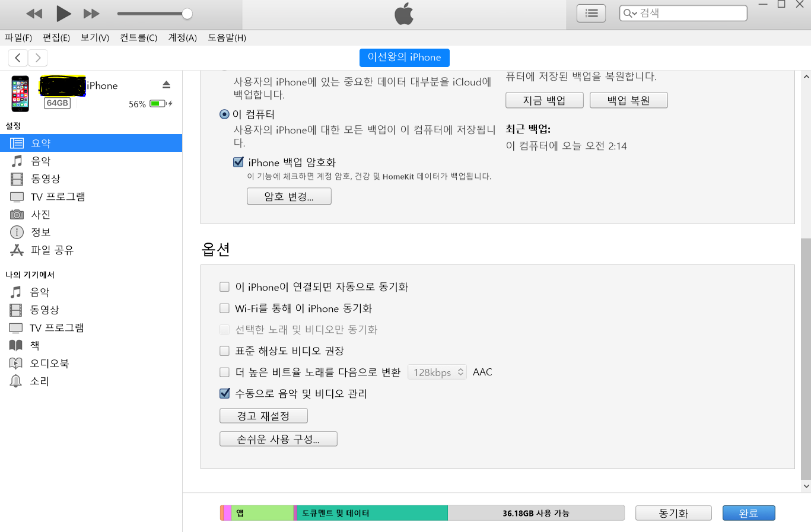Click the fast-forward playback icon
Viewport: 811px width, 532px height.
(x=91, y=14)
